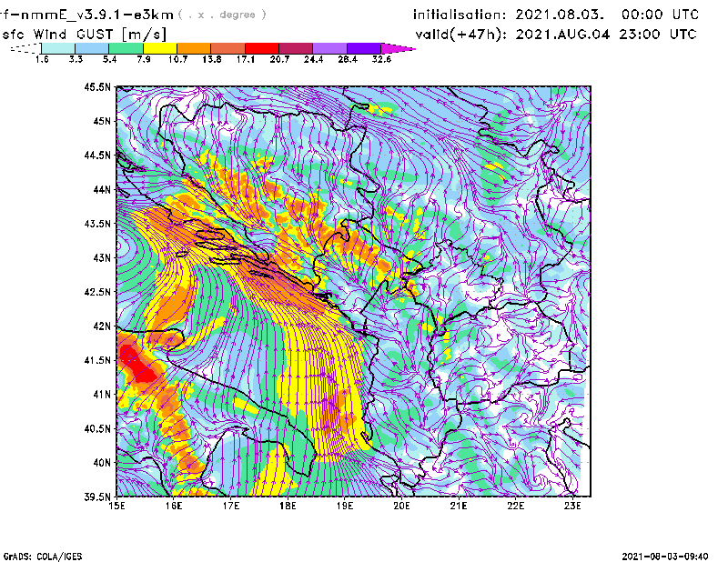Click the 10.7 colorbar value

point(177,59)
